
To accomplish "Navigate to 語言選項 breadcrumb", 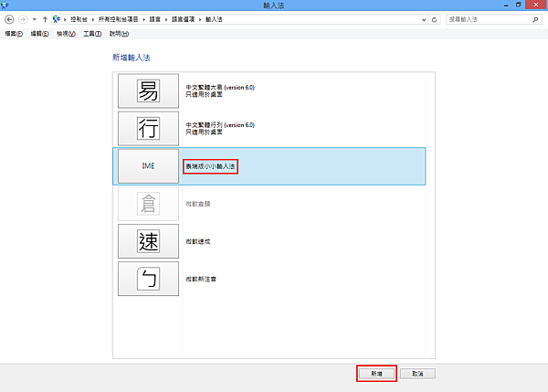I will pos(183,19).
